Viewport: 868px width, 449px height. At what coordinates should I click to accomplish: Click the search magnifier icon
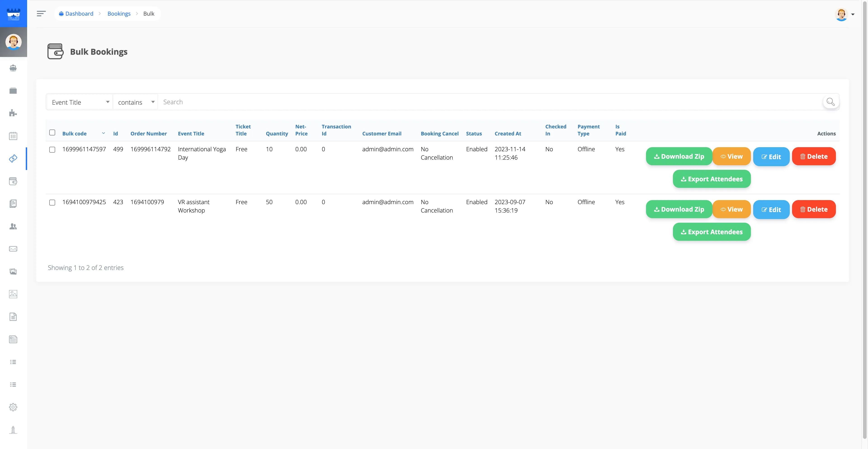830,102
